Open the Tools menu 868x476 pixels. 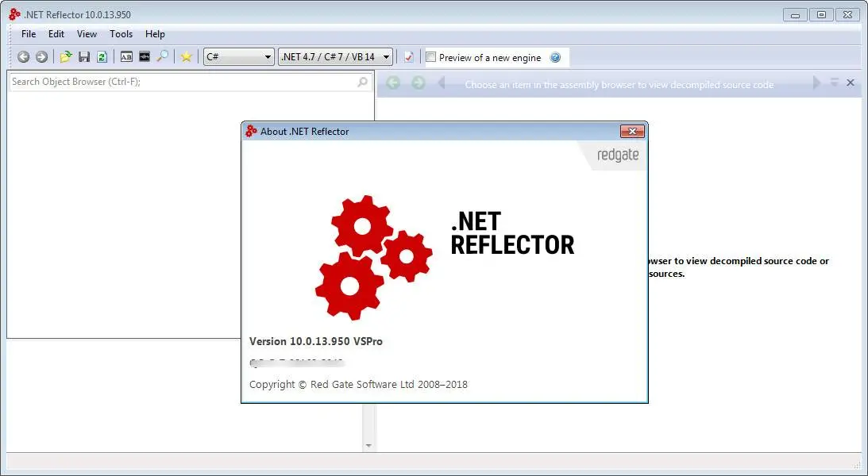(122, 34)
